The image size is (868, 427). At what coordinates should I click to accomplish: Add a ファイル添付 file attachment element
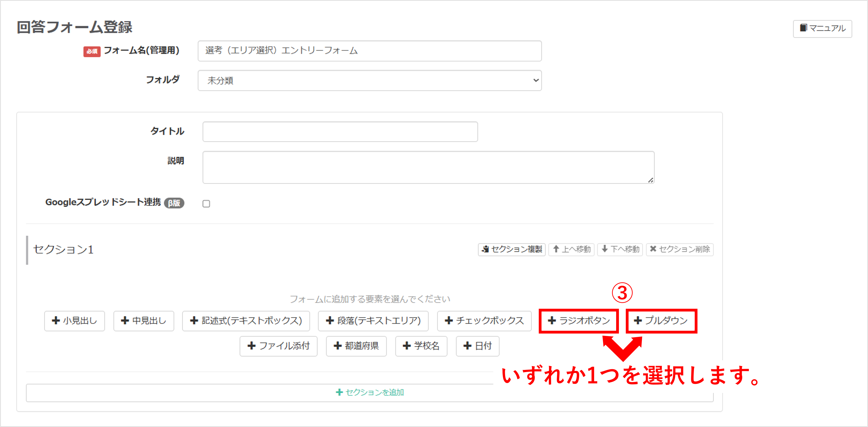pos(278,346)
